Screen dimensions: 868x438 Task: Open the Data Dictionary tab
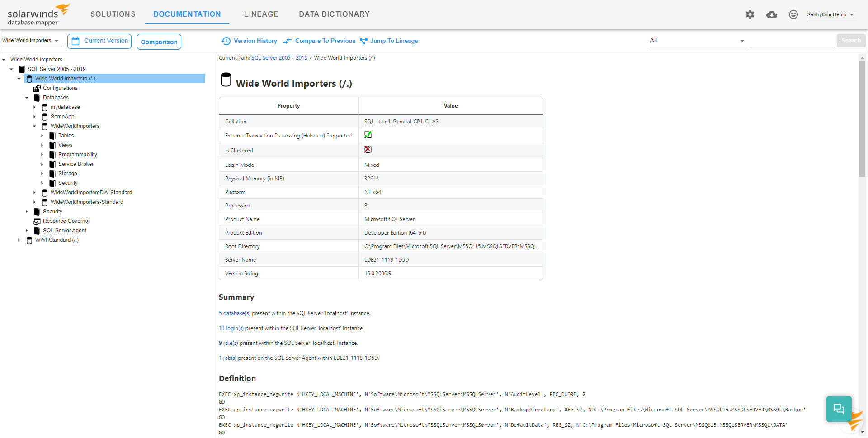334,14
